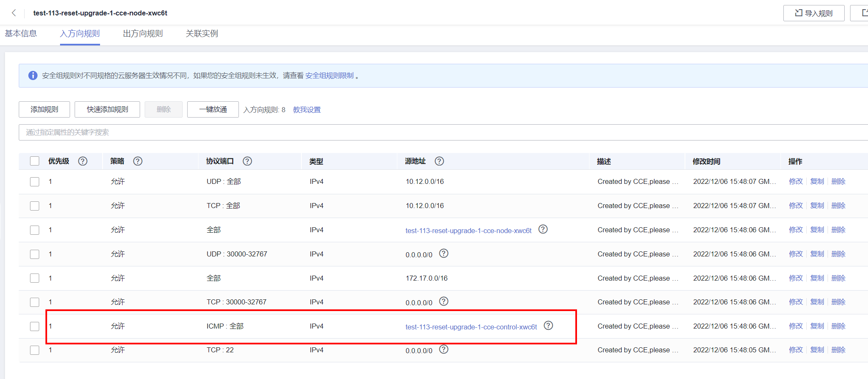Open the 基本信息 tab

pyautogui.click(x=21, y=34)
